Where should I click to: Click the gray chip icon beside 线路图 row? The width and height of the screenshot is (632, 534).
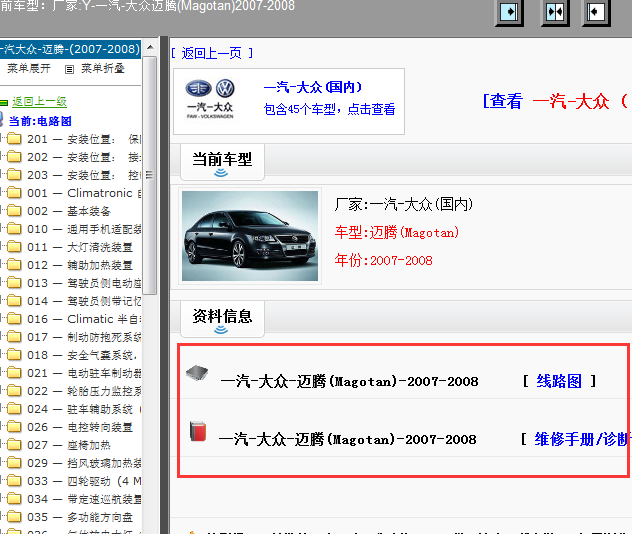[197, 373]
